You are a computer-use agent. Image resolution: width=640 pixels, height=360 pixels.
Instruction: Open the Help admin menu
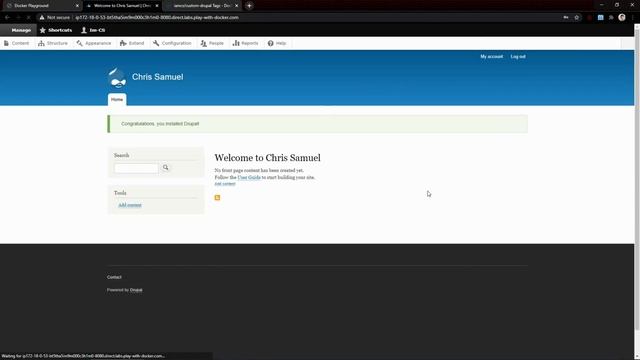(277, 43)
